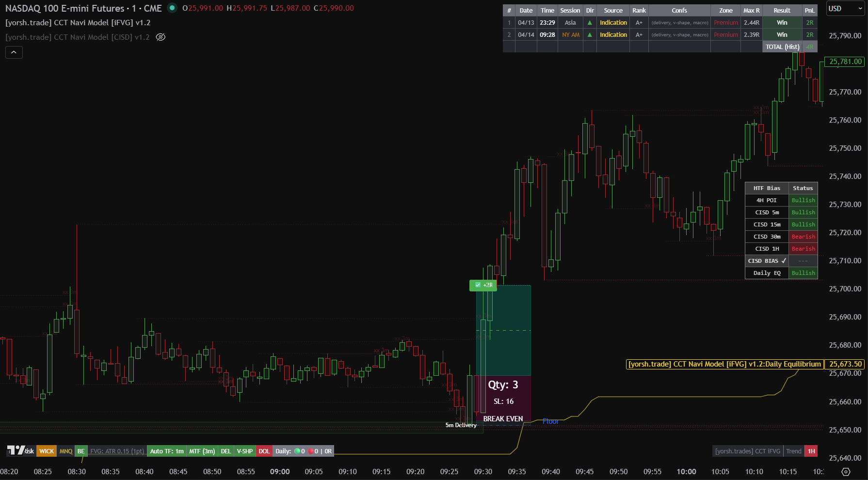Open the time axis settings gear icon
868x480 pixels.
(846, 472)
